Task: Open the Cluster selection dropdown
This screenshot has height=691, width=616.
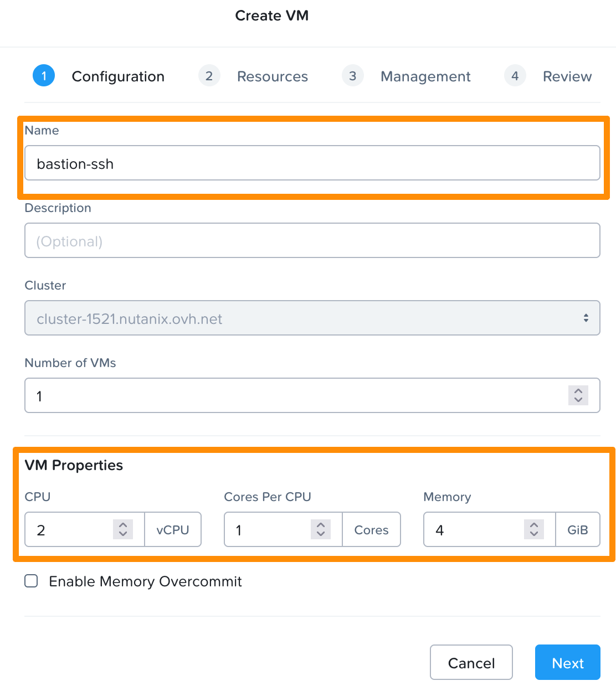Action: 312,318
